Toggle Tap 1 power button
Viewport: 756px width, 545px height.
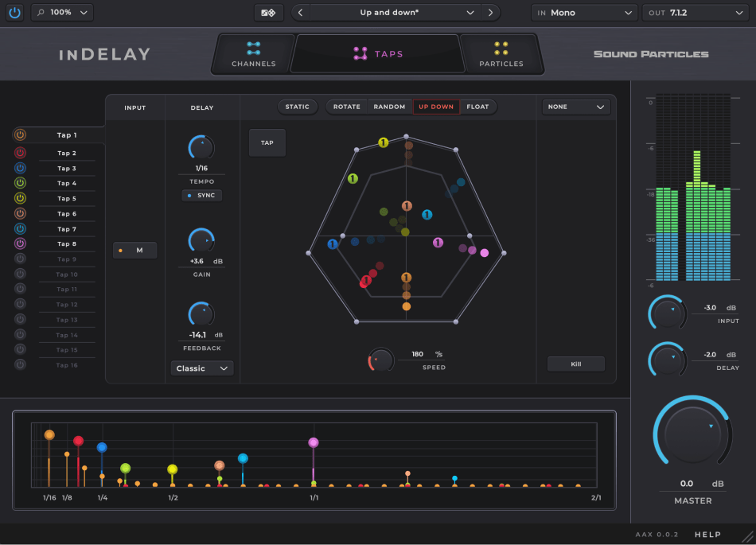[20, 135]
